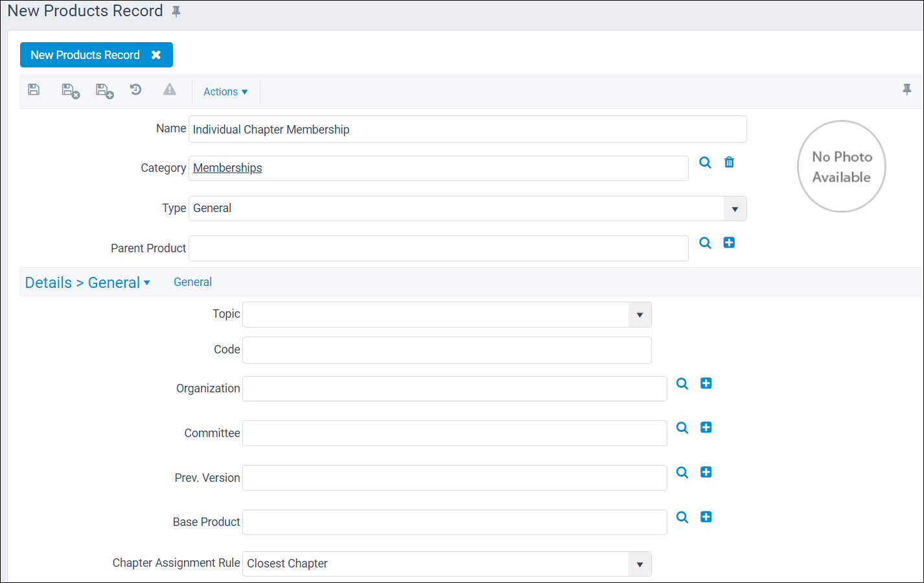The height and width of the screenshot is (583, 924).
Task: Search Prev. Version with magnifier icon
Action: [x=682, y=472]
